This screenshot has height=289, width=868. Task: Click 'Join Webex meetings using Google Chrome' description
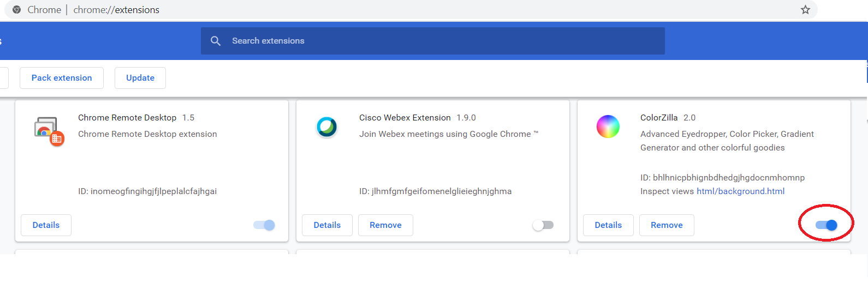449,134
